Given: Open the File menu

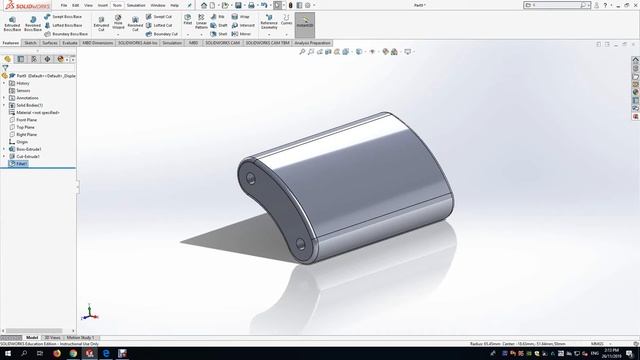Looking at the screenshot, I should pyautogui.click(x=64, y=5).
